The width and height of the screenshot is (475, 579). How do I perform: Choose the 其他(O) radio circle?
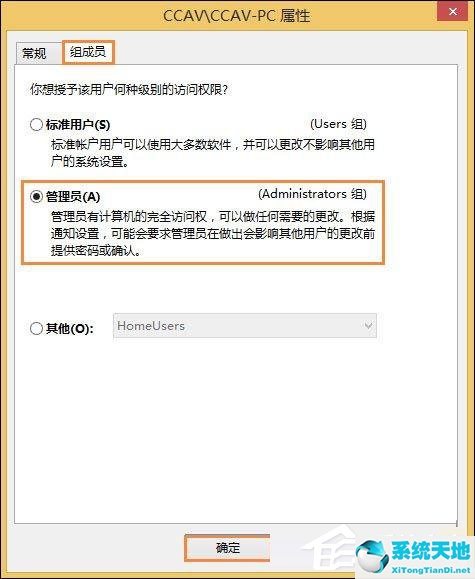(36, 328)
